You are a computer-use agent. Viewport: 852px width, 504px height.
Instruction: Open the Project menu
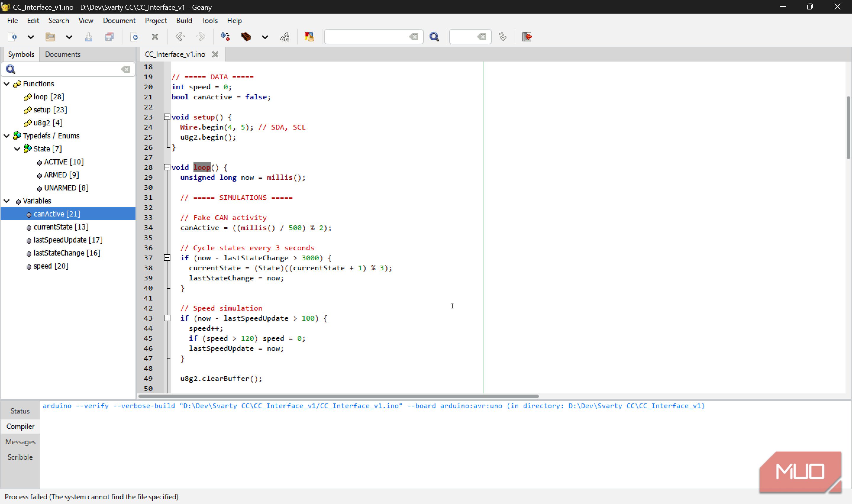point(156,21)
